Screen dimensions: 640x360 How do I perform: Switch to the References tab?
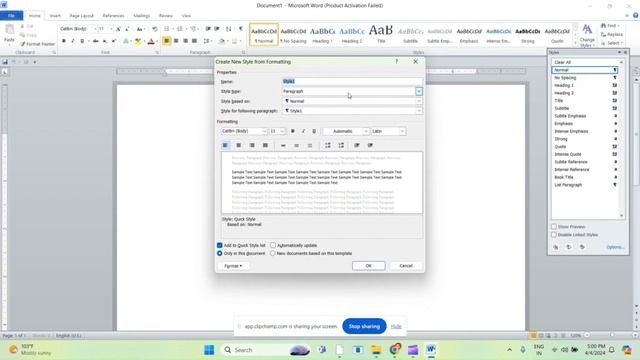click(x=113, y=16)
